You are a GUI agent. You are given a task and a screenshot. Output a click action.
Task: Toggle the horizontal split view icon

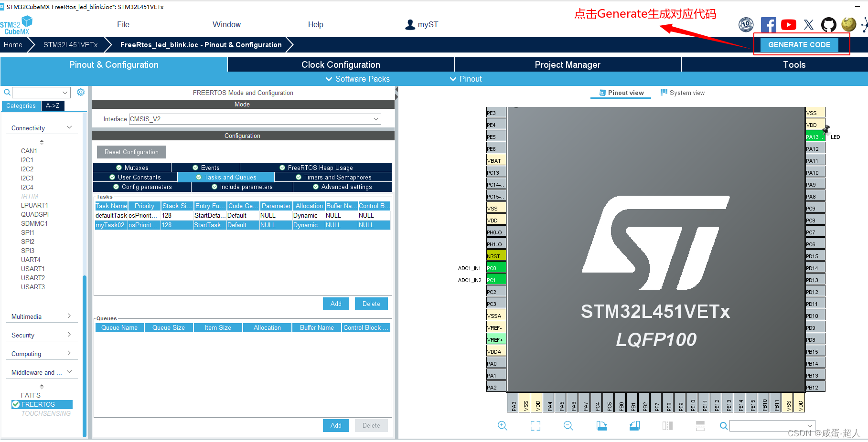pos(700,425)
